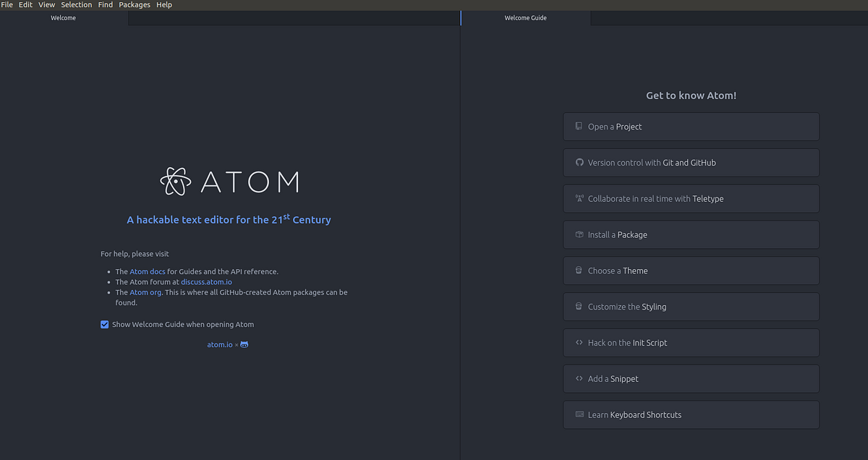
Task: Click the GitHub logo next to atom.io
Action: (243, 344)
